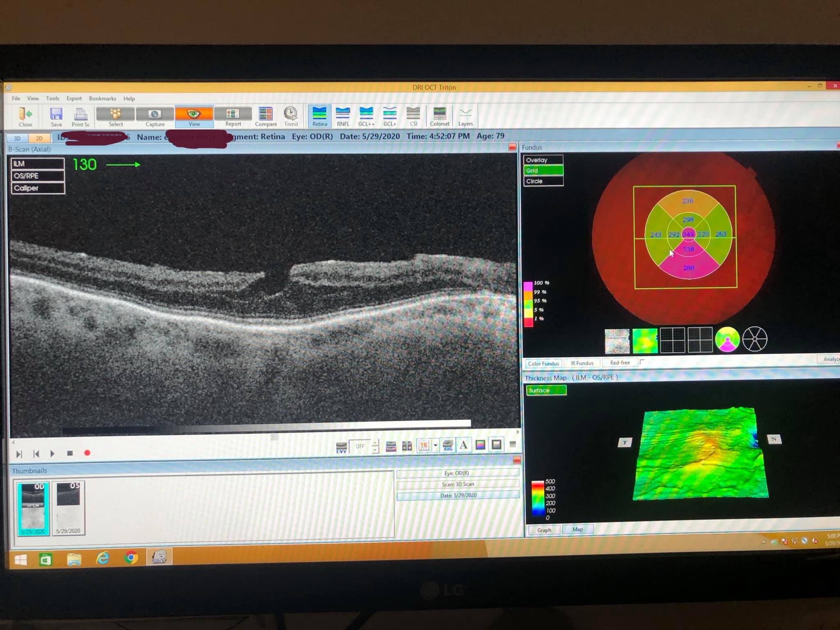This screenshot has width=840, height=630.
Task: Click the EVV icon below B-scan
Action: coord(341,447)
